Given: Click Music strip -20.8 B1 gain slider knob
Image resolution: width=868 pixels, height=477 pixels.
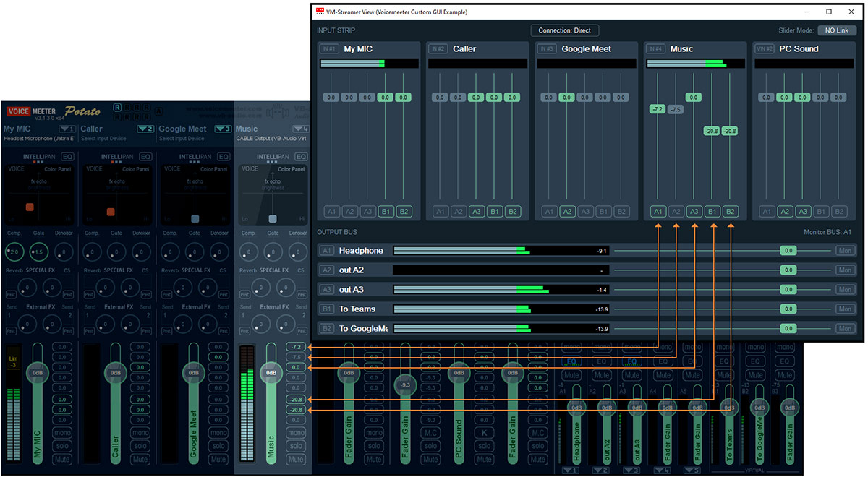Looking at the screenshot, I should 712,131.
